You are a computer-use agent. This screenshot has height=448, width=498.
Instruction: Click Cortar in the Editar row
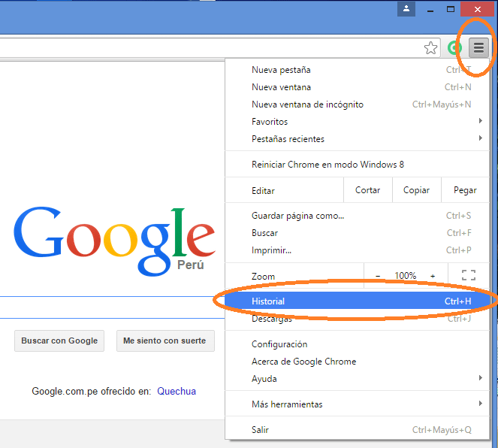(x=368, y=190)
